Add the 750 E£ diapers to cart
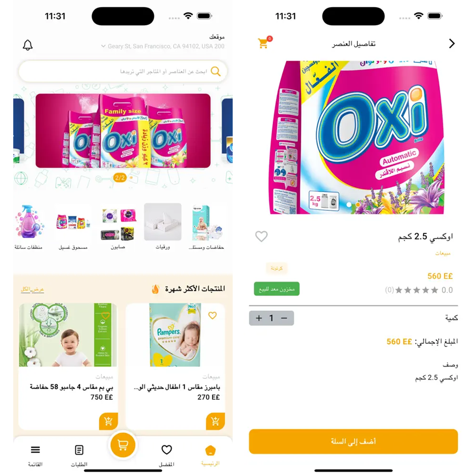476x476 pixels. 108,421
